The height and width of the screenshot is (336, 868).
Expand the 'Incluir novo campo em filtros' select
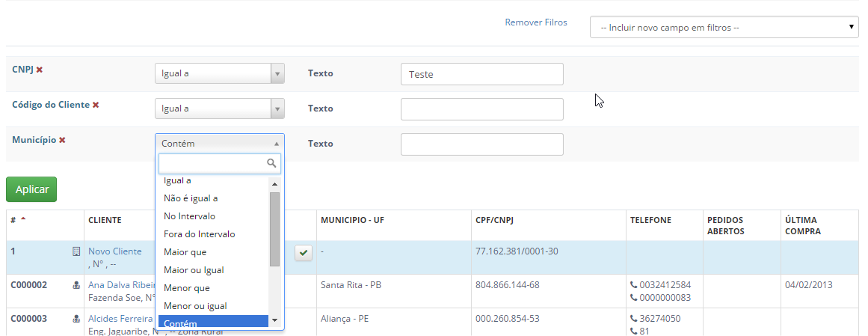724,28
